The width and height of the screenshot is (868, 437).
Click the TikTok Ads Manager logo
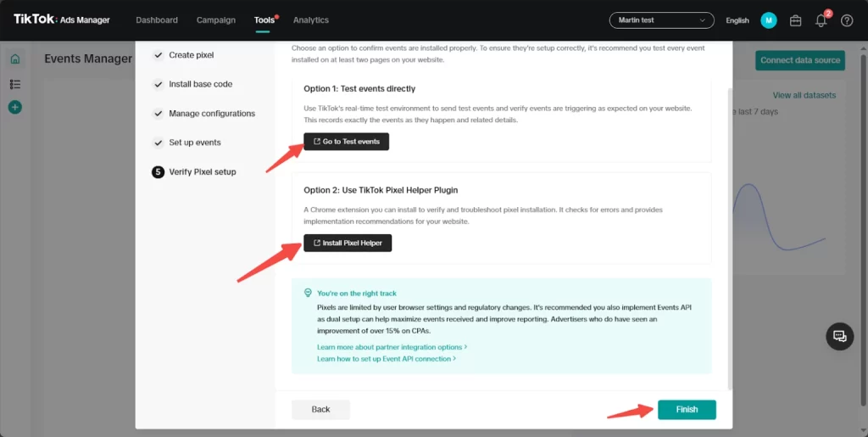click(62, 20)
